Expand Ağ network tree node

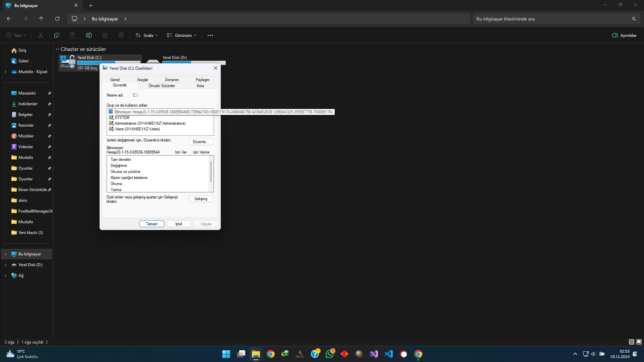click(x=5, y=276)
